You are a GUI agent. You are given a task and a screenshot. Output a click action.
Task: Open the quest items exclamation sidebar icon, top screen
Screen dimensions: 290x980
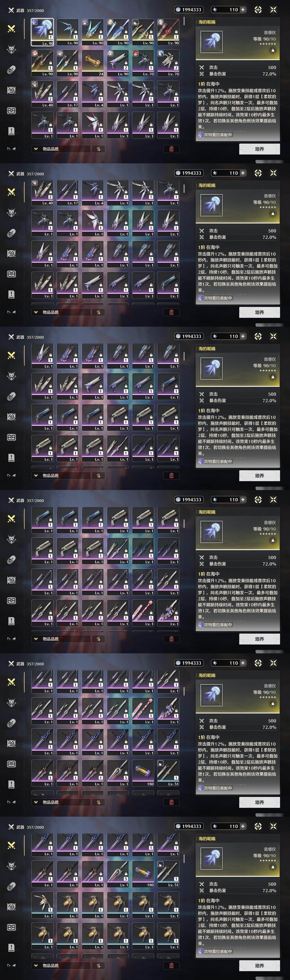point(11,131)
